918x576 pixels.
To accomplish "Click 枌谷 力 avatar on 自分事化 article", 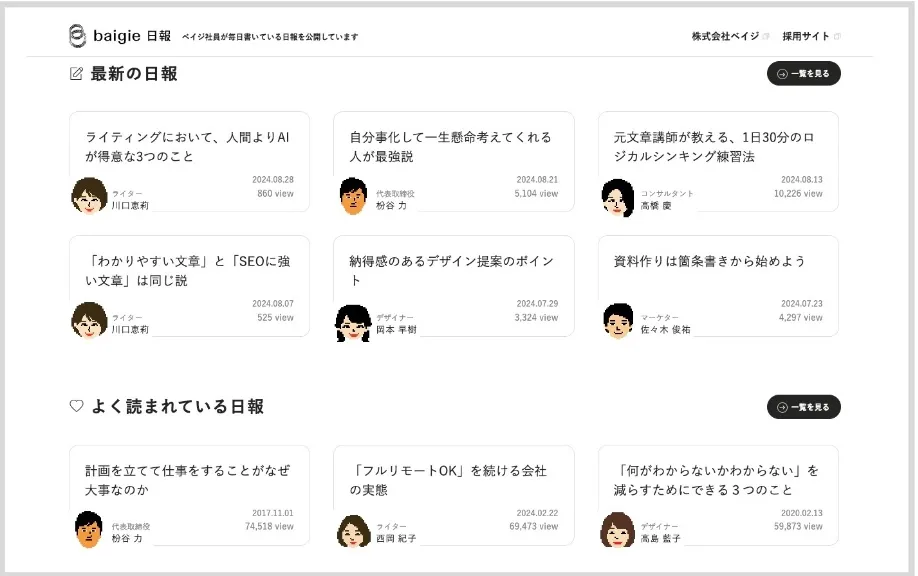I will pyautogui.click(x=353, y=196).
